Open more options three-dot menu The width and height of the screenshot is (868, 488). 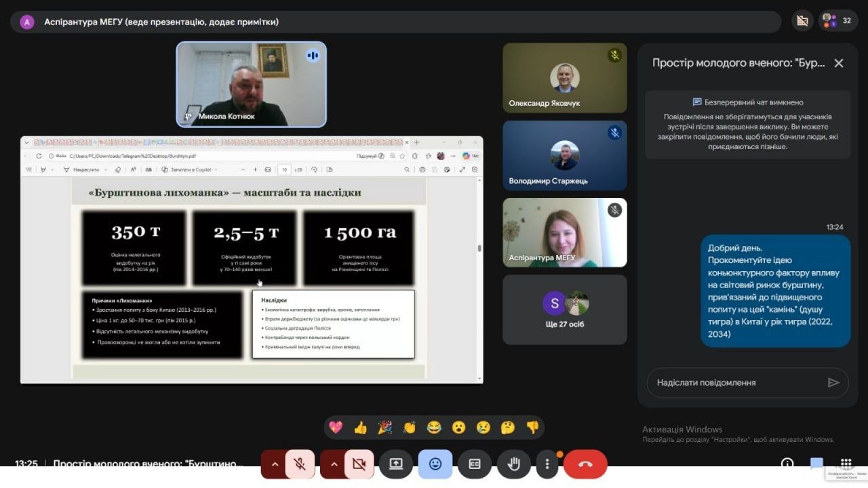[x=547, y=464]
